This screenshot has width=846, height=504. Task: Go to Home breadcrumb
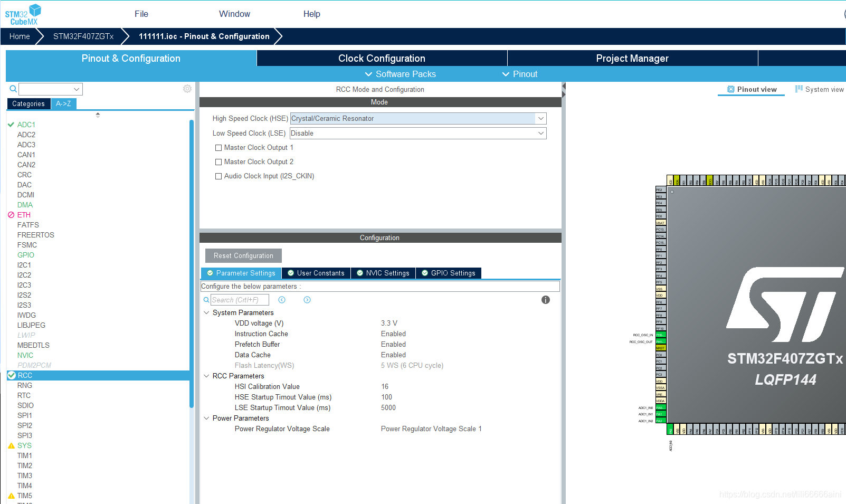pyautogui.click(x=20, y=36)
